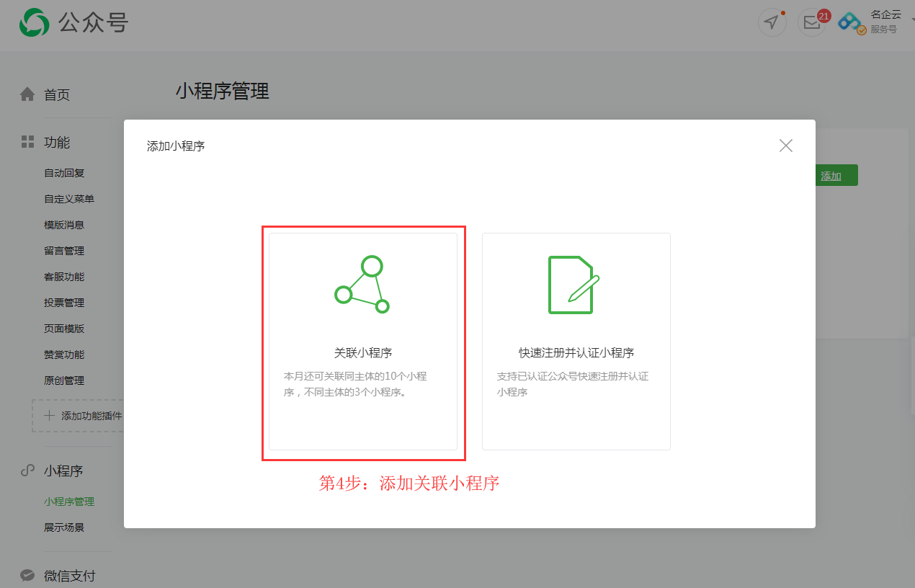Open the mail inbox icon with badge
The image size is (915, 588).
pos(812,22)
